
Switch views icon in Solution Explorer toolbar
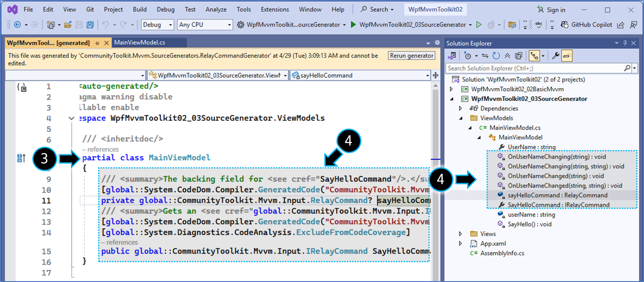coord(452,55)
